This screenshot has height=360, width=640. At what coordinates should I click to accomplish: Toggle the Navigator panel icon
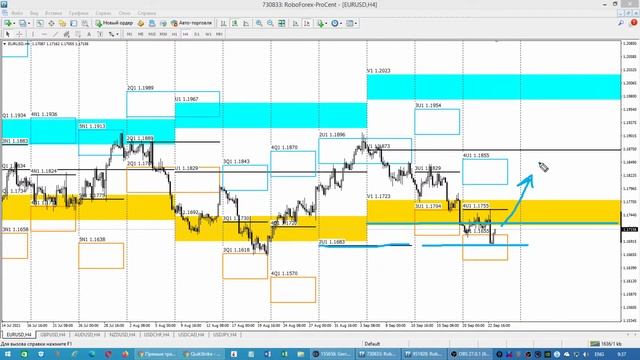coord(62,23)
